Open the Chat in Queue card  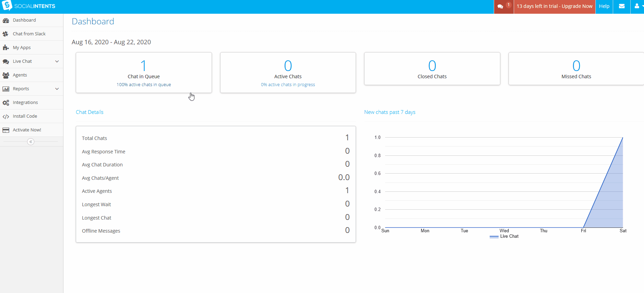click(144, 72)
